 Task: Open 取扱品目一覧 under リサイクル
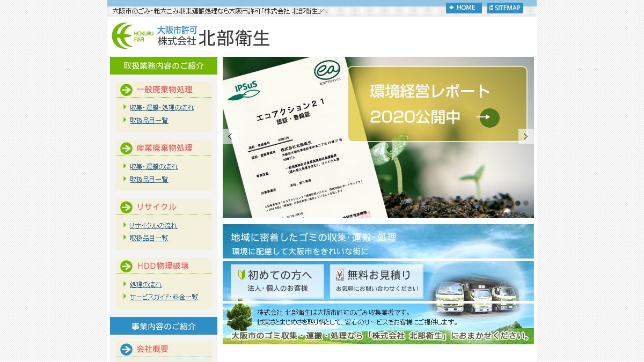click(149, 238)
